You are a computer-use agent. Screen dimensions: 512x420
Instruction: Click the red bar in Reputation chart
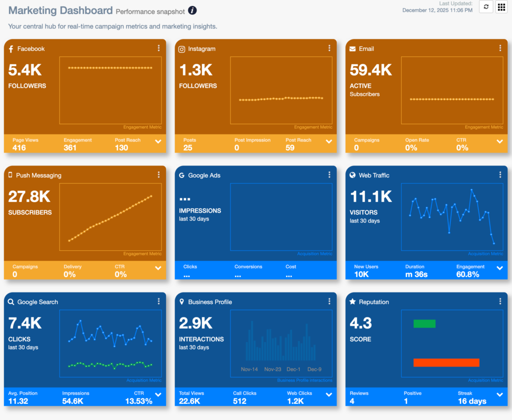pos(446,362)
